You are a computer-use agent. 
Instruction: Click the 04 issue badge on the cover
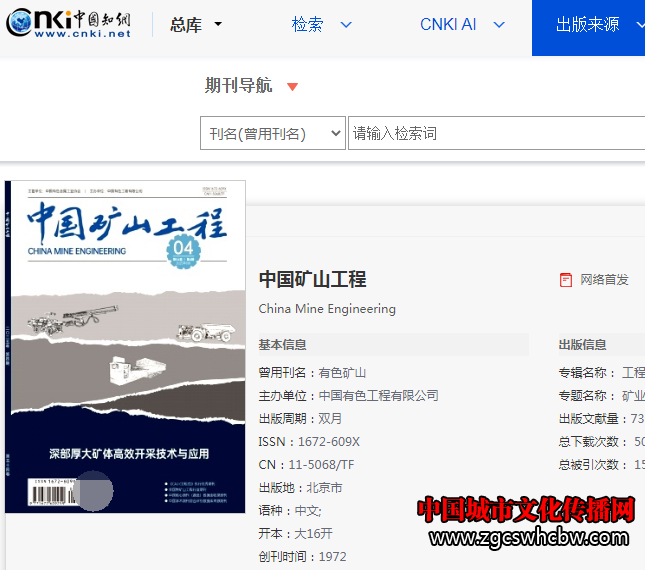[x=184, y=247]
